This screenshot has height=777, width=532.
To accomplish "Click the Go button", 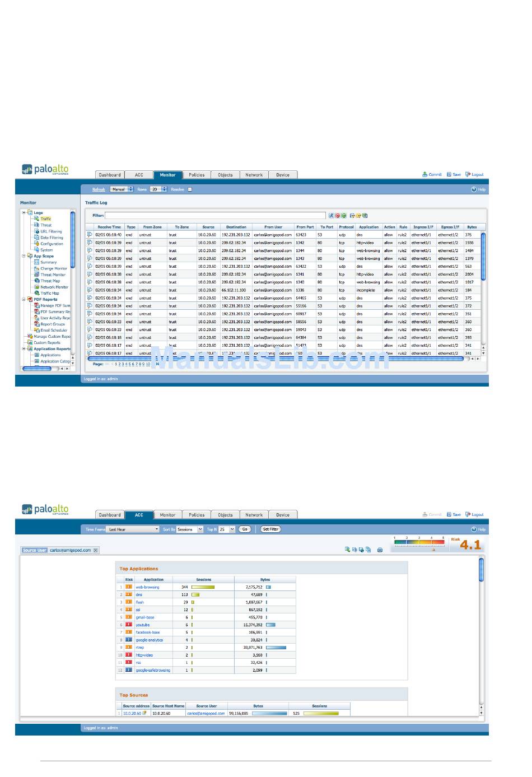I will pyautogui.click(x=245, y=529).
